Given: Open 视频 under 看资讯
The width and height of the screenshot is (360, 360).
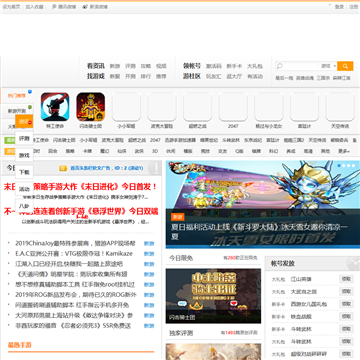Looking at the screenshot, I should coord(161,66).
